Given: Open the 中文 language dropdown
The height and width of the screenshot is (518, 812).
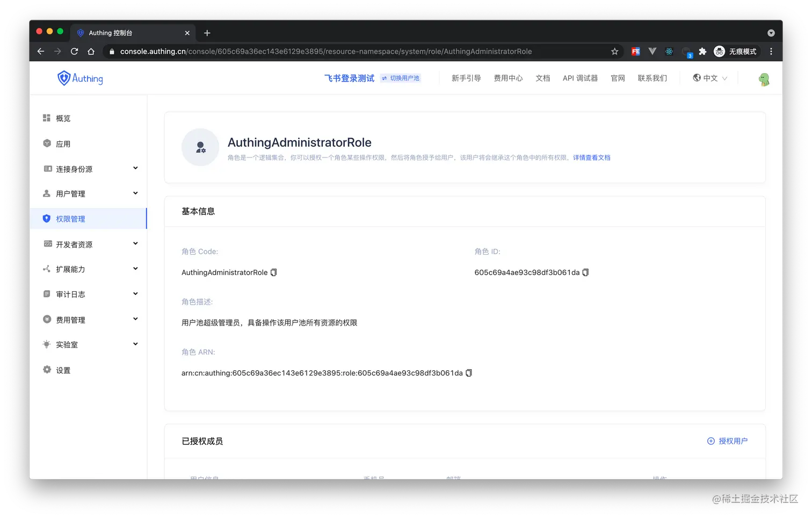Looking at the screenshot, I should click(710, 78).
